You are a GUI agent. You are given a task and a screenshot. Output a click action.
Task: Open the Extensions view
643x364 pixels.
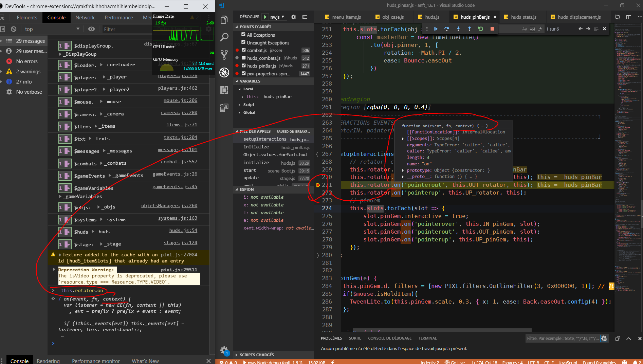tap(224, 90)
